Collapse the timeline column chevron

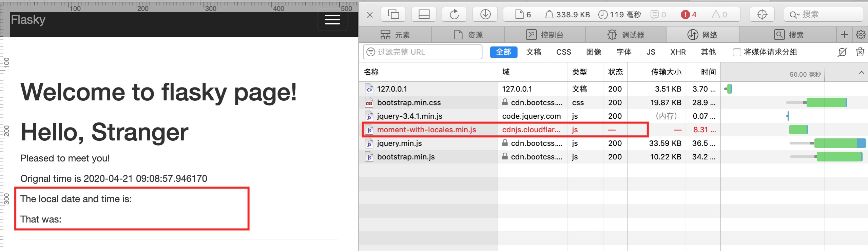point(861,72)
